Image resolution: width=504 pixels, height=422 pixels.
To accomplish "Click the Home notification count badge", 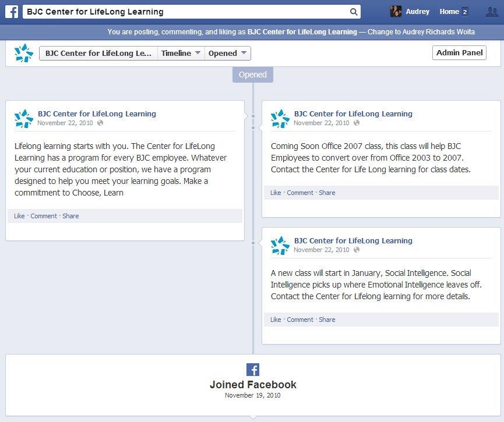I will pyautogui.click(x=465, y=12).
